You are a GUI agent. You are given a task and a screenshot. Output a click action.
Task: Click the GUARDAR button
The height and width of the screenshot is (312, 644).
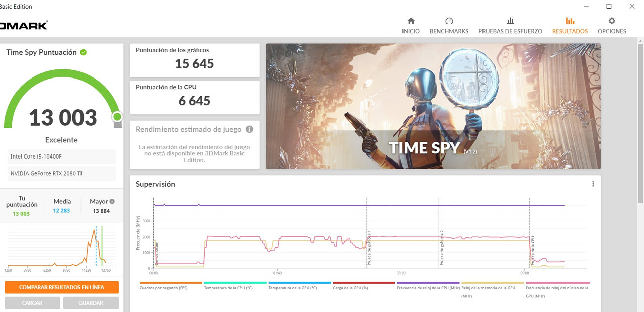(91, 303)
